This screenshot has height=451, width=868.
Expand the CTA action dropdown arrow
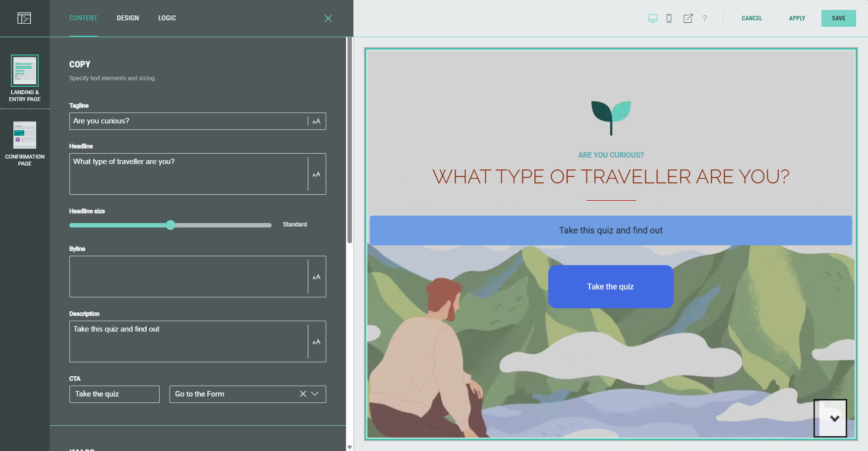(x=315, y=394)
